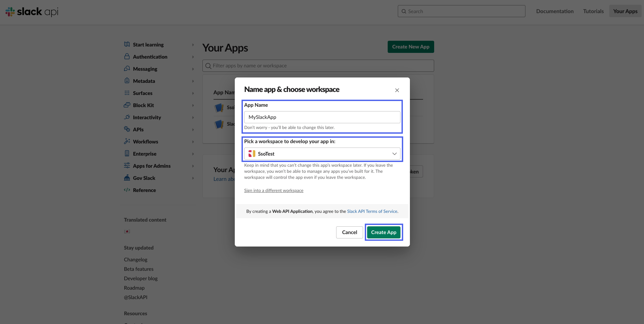
Task: Click the Japanese flag translation icon
Action: [x=127, y=231]
